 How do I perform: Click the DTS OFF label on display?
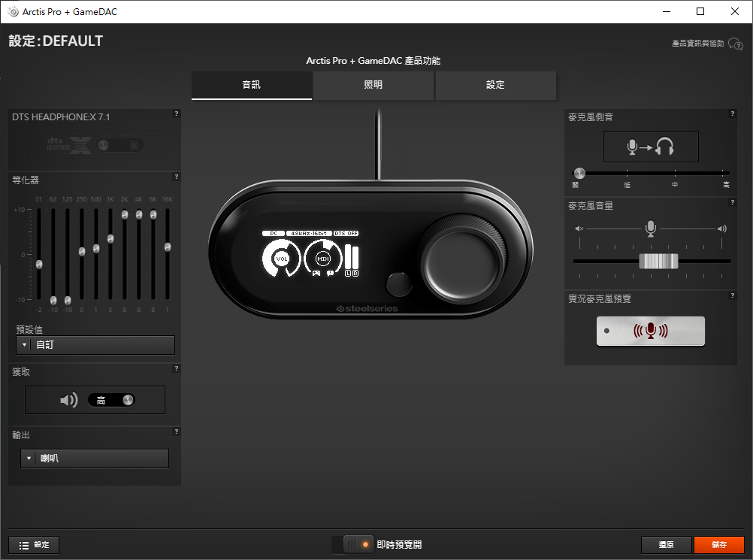(346, 234)
